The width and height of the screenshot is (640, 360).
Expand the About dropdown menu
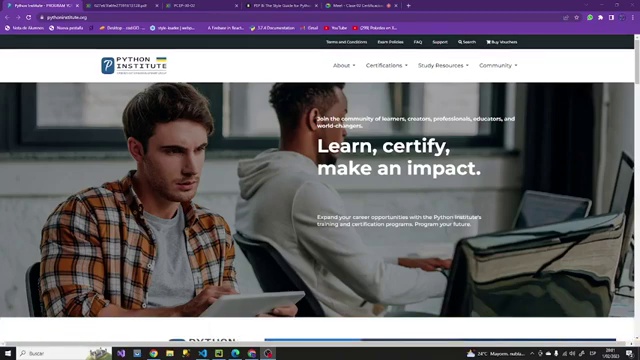[x=344, y=65]
